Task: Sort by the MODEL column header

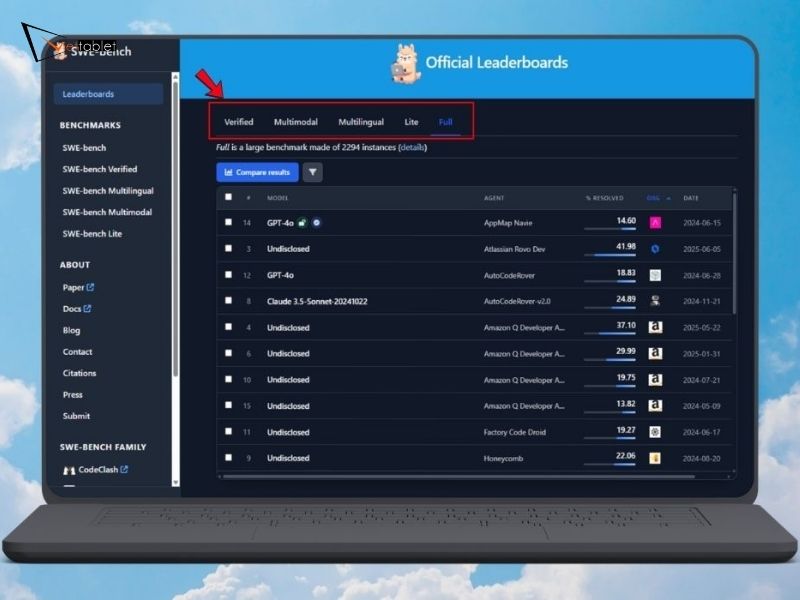Action: click(278, 198)
